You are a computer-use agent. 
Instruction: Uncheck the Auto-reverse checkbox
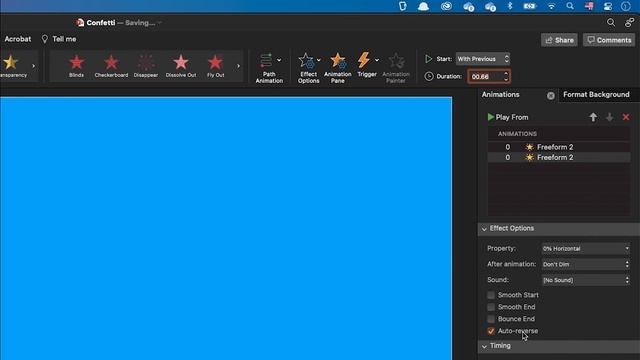(491, 331)
